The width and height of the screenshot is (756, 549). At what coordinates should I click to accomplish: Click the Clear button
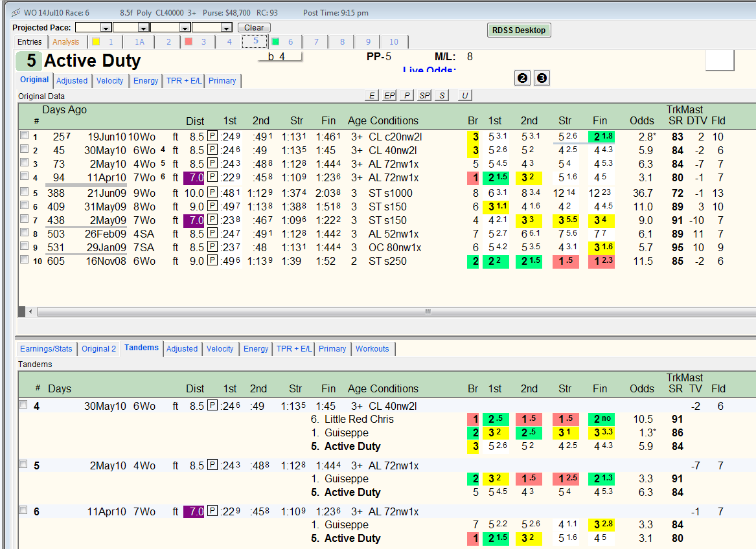254,27
